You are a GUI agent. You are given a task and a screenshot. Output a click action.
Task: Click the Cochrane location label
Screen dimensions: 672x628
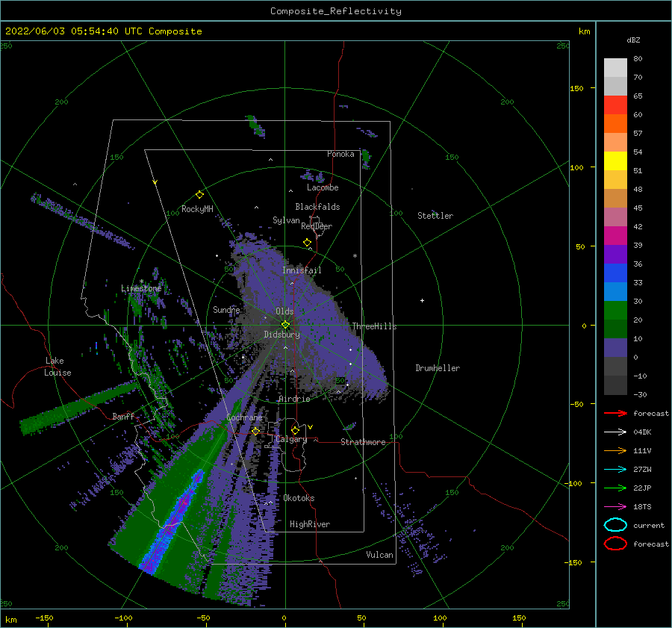[x=244, y=417]
